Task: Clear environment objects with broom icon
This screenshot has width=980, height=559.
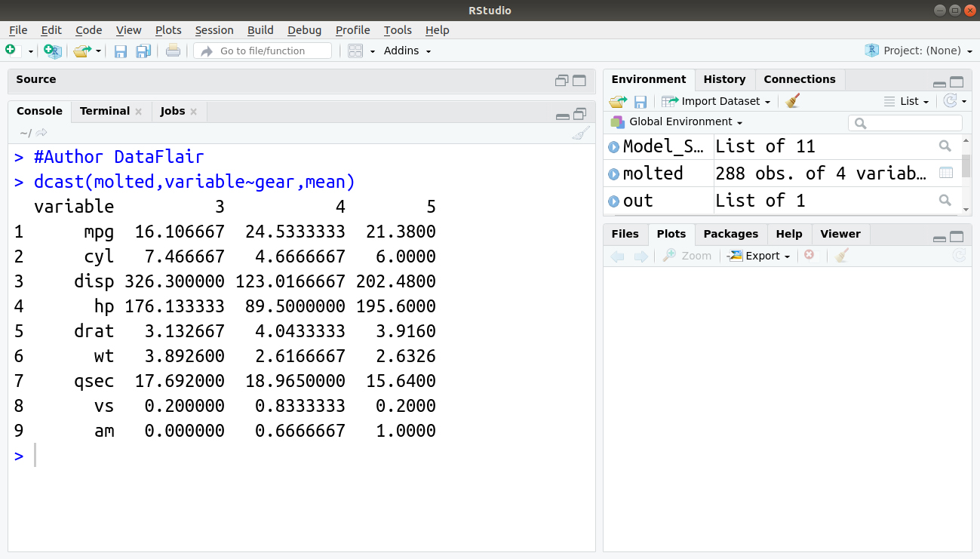Action: 792,101
